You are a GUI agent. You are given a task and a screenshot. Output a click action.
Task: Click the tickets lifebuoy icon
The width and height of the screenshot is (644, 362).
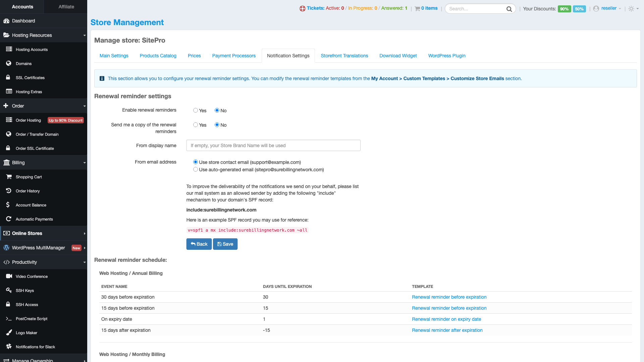point(302,9)
